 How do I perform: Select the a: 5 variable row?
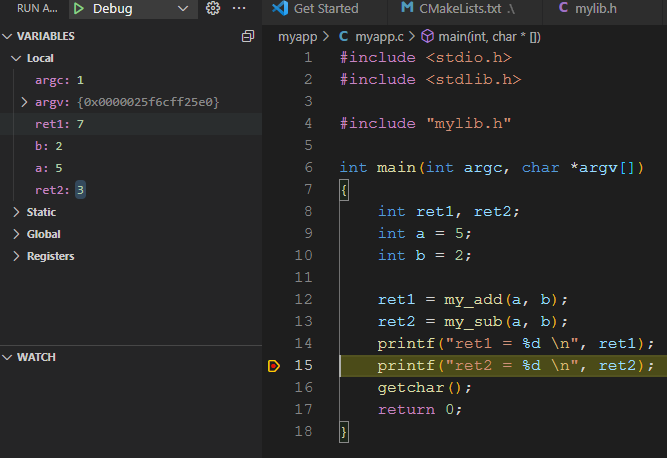tap(131, 168)
